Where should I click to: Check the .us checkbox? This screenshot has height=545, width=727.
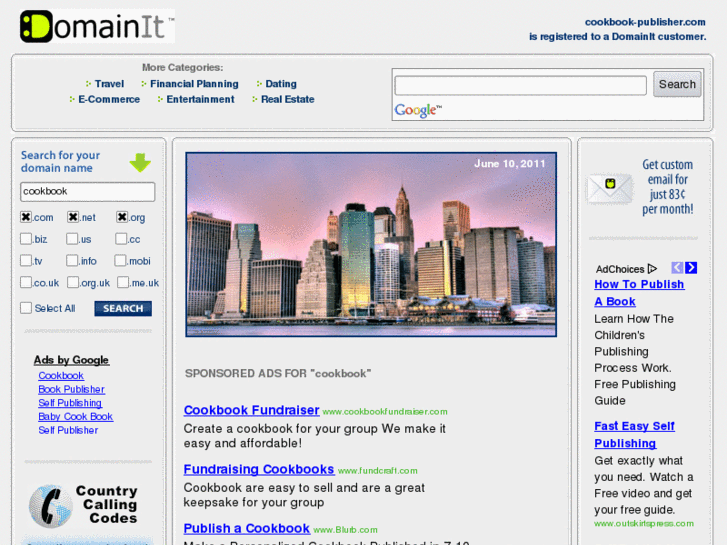[72, 238]
